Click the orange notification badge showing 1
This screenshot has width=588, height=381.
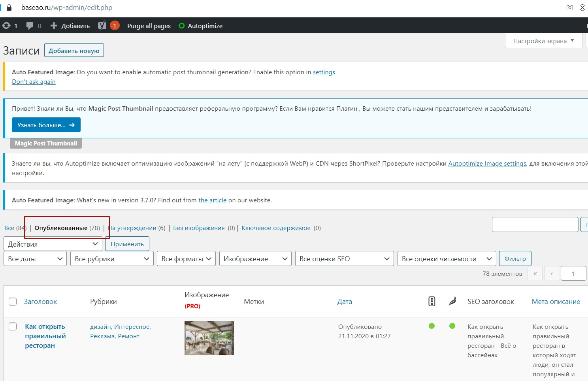tap(115, 26)
